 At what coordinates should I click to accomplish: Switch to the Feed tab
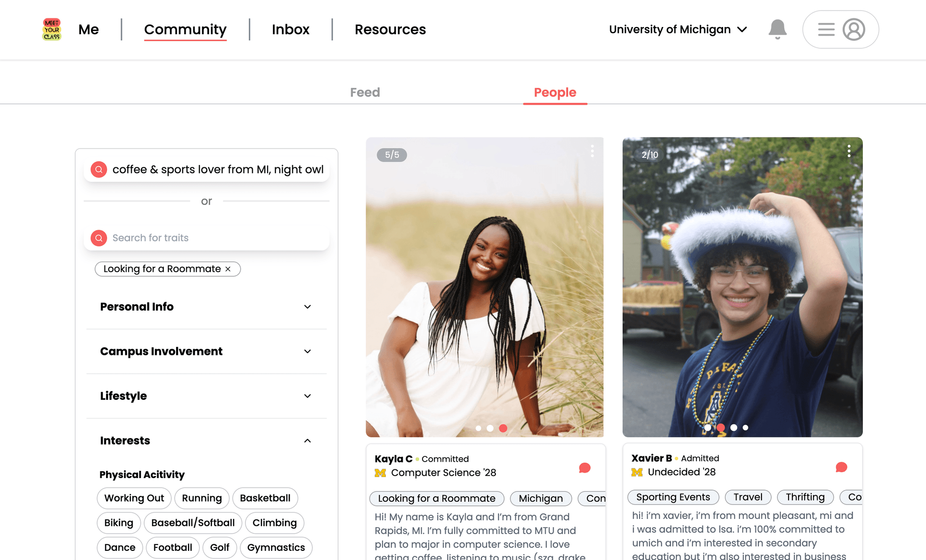tap(365, 92)
